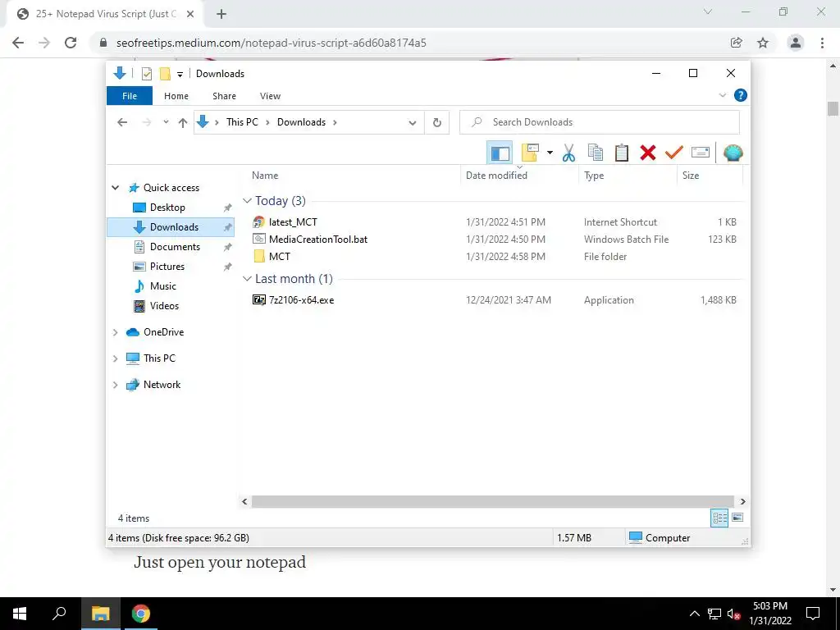Collapse the Last month (1) group
Screen dimensions: 840x630
[247, 279]
